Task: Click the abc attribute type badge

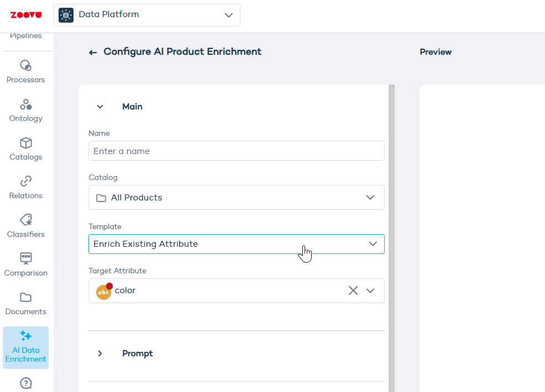Action: [104, 292]
